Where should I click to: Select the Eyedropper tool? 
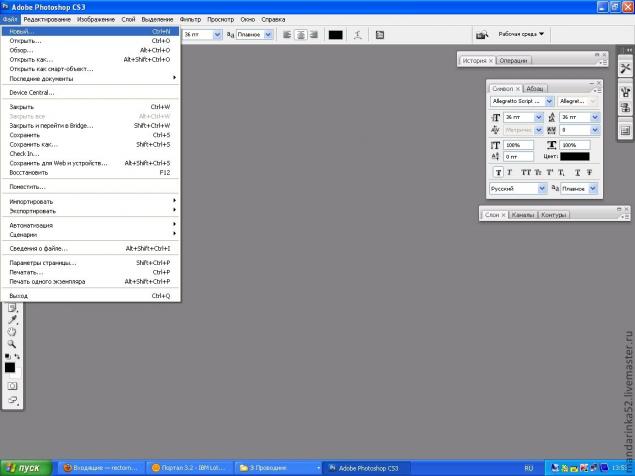[x=13, y=320]
